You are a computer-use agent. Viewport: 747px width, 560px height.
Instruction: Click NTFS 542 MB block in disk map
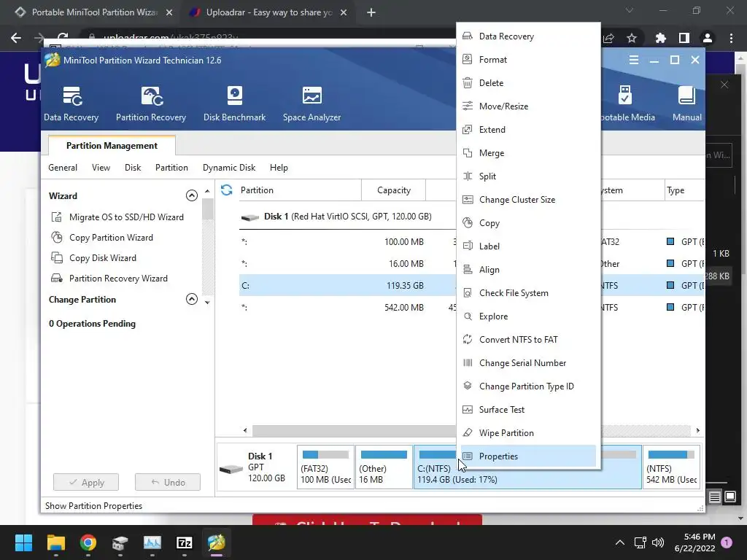pos(671,467)
